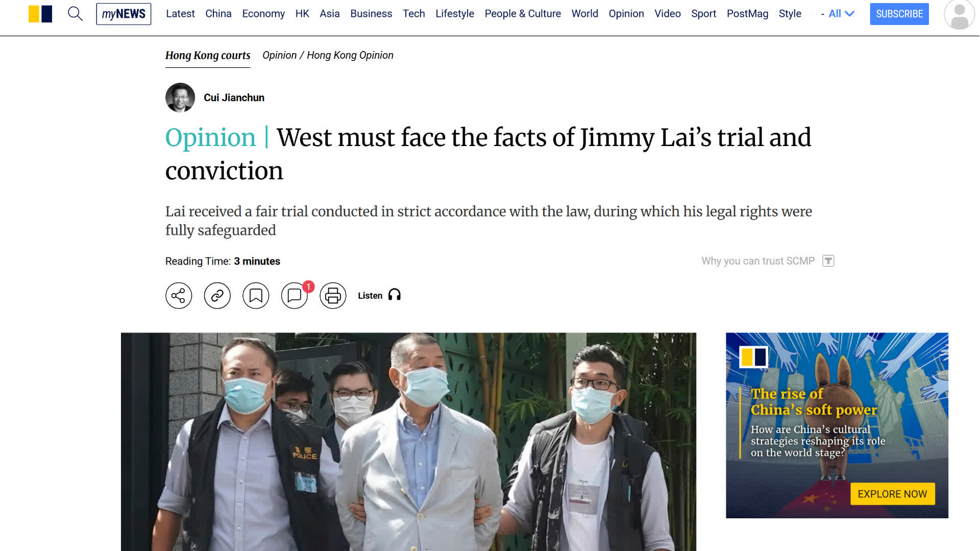Go to the China menu section
The height and width of the screenshot is (551, 980).
218,14
